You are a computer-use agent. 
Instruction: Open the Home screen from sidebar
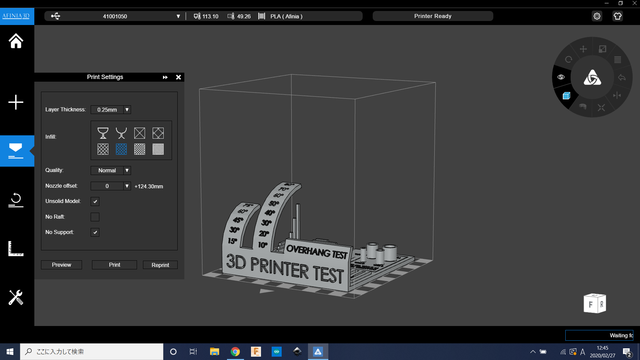pyautogui.click(x=16, y=41)
